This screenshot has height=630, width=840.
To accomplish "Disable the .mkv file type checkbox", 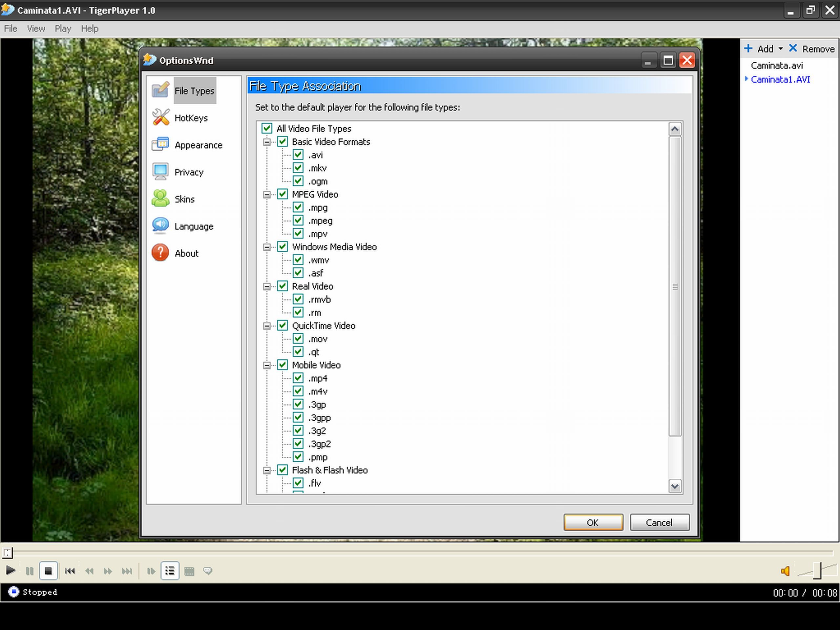I will (x=298, y=168).
